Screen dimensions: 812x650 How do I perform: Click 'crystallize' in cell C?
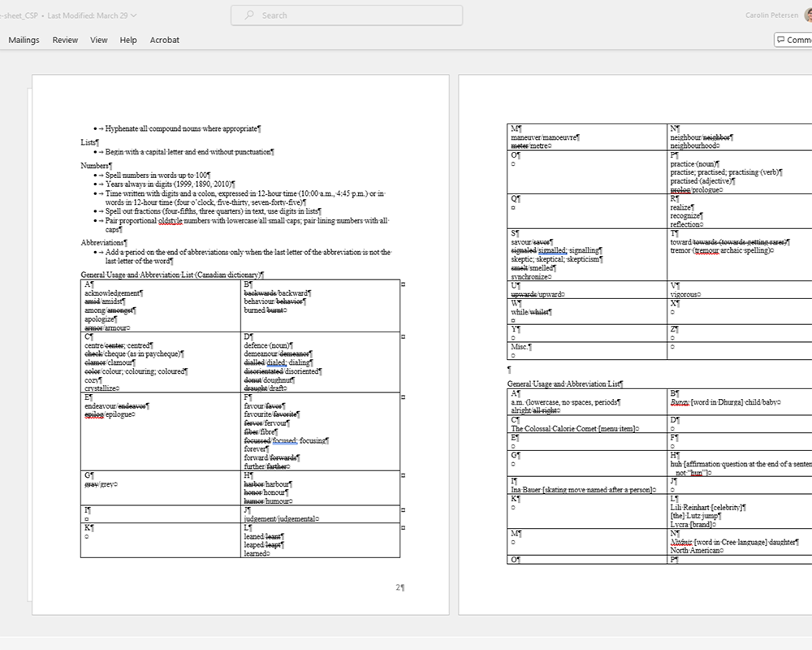tap(101, 388)
